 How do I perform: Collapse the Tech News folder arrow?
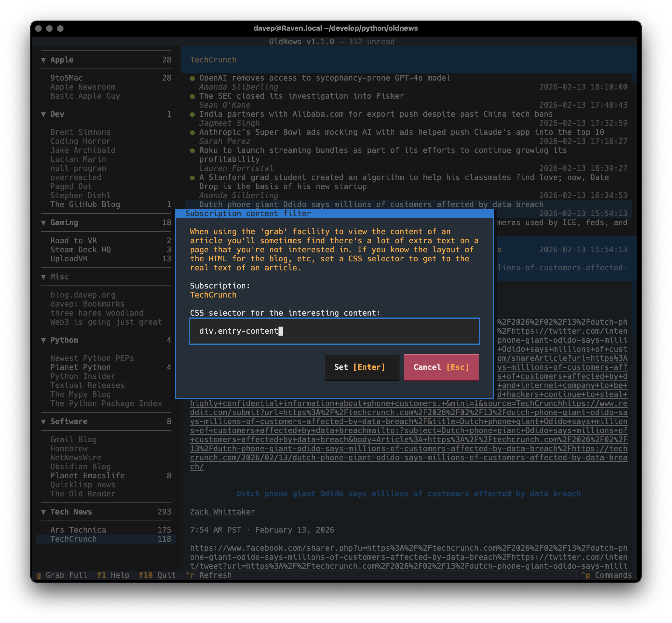click(44, 512)
